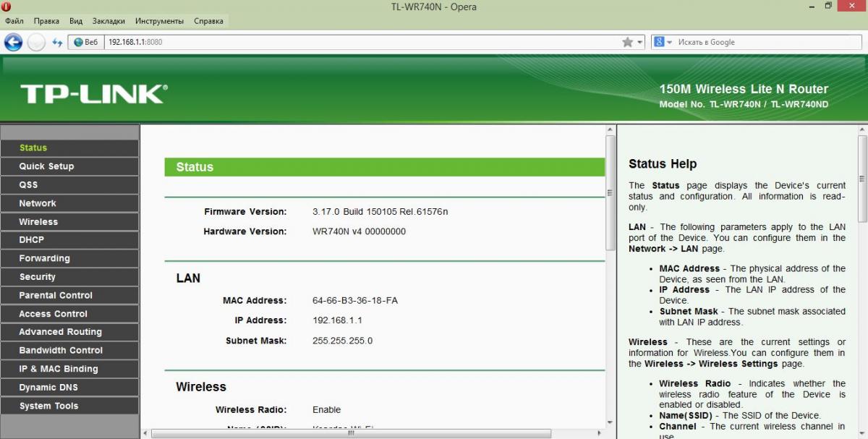Image resolution: width=868 pixels, height=439 pixels.
Task: Click the Opera logo icon in title bar
Action: tap(7, 7)
